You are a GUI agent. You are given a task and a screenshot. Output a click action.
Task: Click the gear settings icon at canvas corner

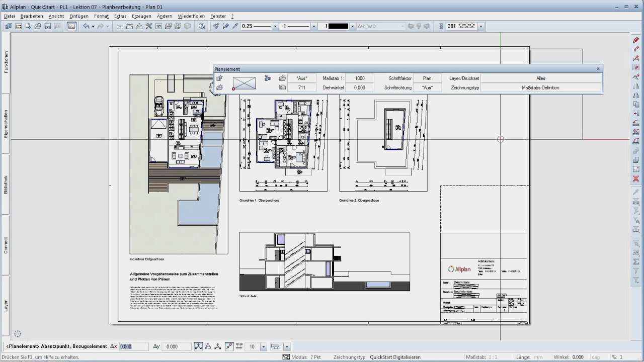[18, 334]
